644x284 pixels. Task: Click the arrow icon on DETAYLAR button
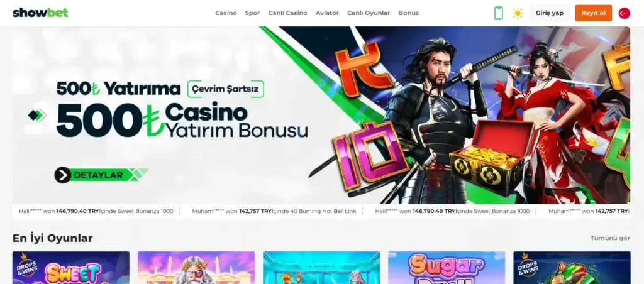point(63,175)
